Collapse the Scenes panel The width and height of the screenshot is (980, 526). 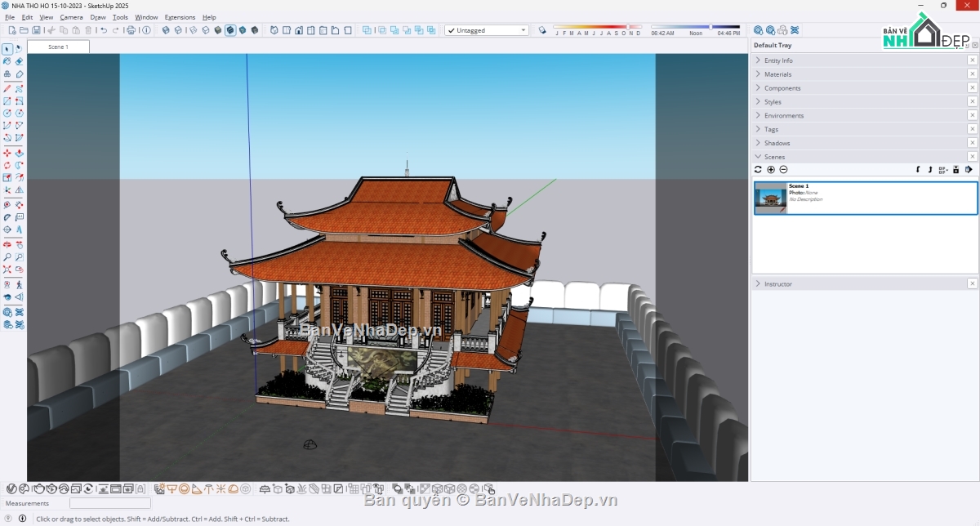(x=774, y=157)
